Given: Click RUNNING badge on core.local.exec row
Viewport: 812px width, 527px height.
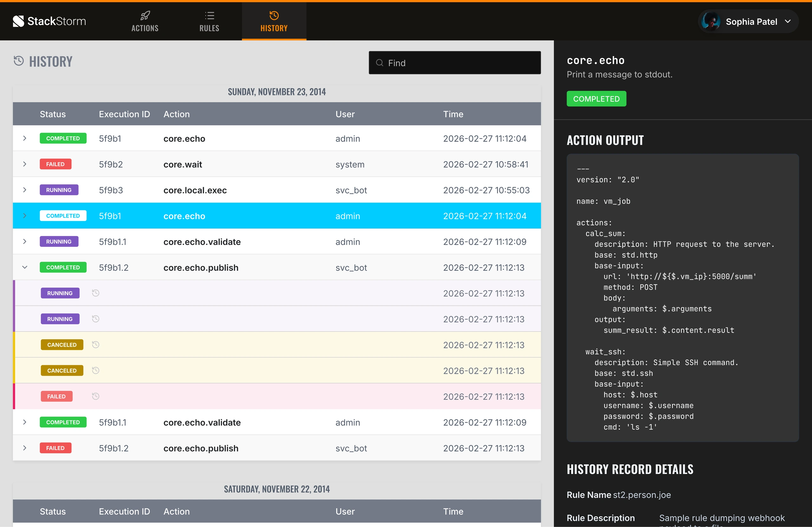Looking at the screenshot, I should 59,190.
